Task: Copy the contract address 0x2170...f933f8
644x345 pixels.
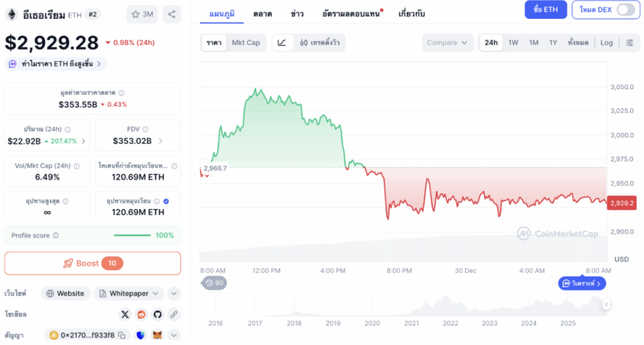Action: coord(123,335)
